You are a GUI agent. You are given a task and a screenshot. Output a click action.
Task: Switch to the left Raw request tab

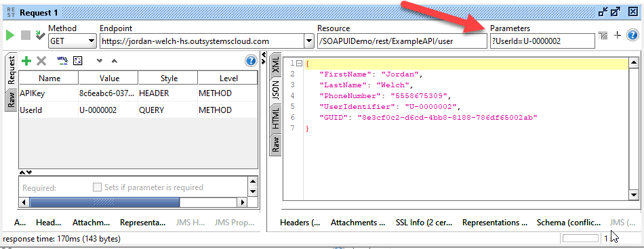tap(11, 99)
